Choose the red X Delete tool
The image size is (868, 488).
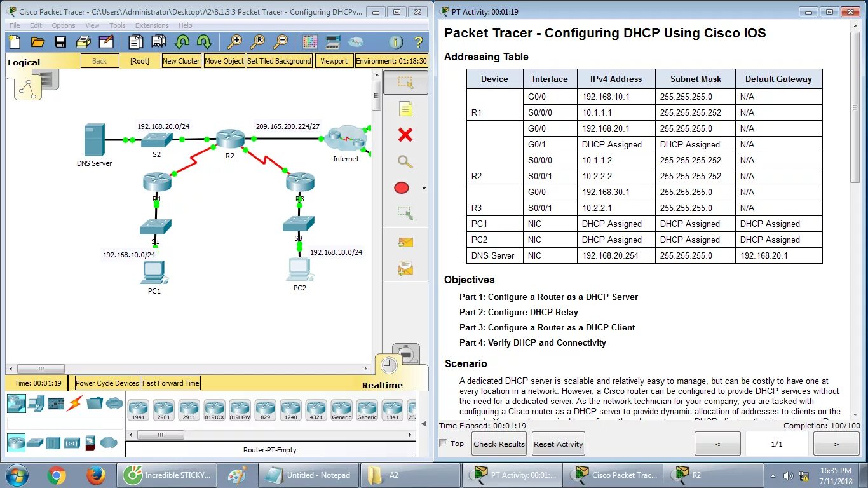click(405, 135)
